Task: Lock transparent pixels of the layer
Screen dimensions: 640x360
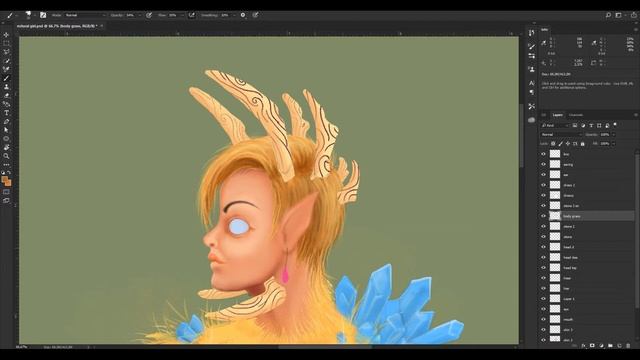Action: (553, 144)
